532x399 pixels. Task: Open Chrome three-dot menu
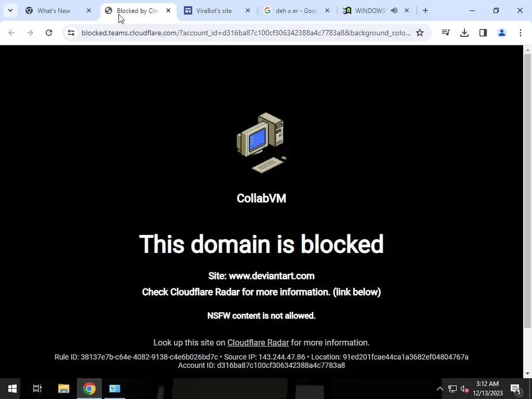click(x=521, y=33)
